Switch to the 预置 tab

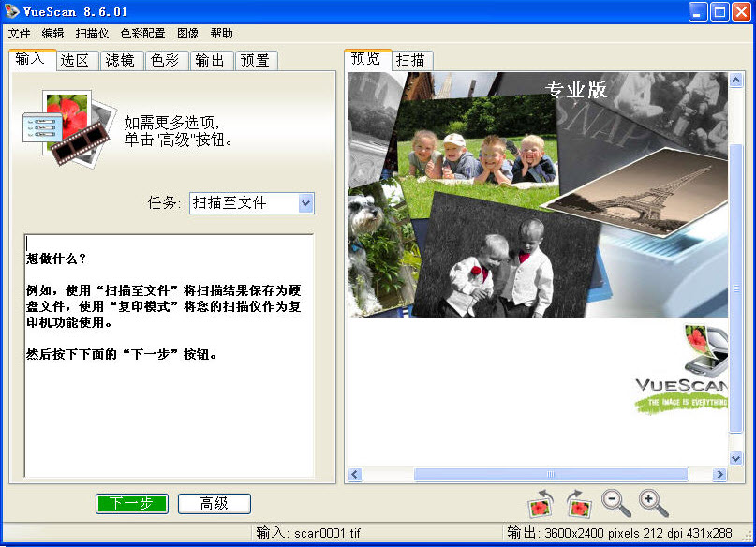pos(255,60)
